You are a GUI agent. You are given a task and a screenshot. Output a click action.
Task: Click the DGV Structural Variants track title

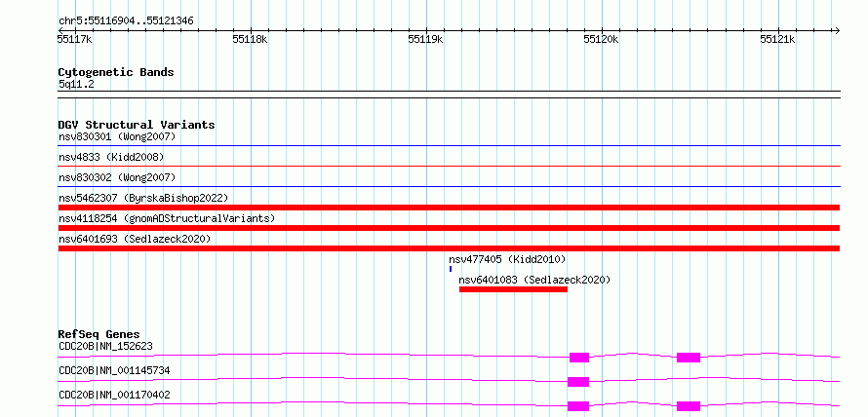pyautogui.click(x=137, y=125)
